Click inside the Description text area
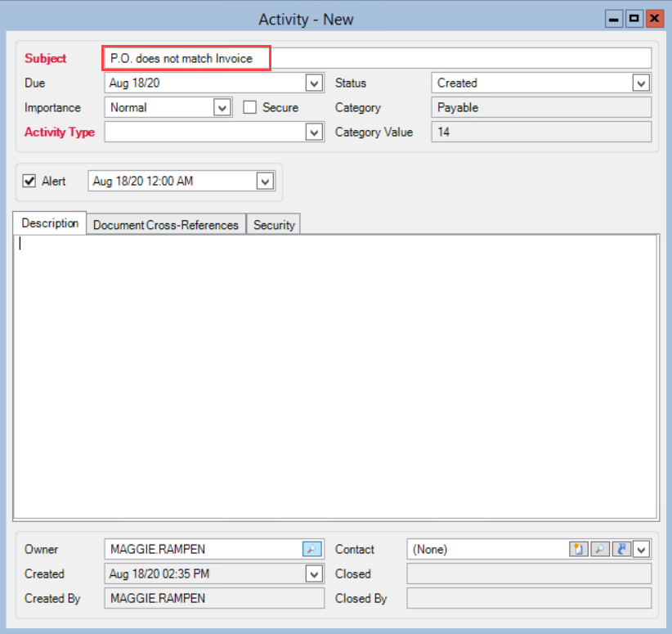672x634 pixels. coord(335,376)
